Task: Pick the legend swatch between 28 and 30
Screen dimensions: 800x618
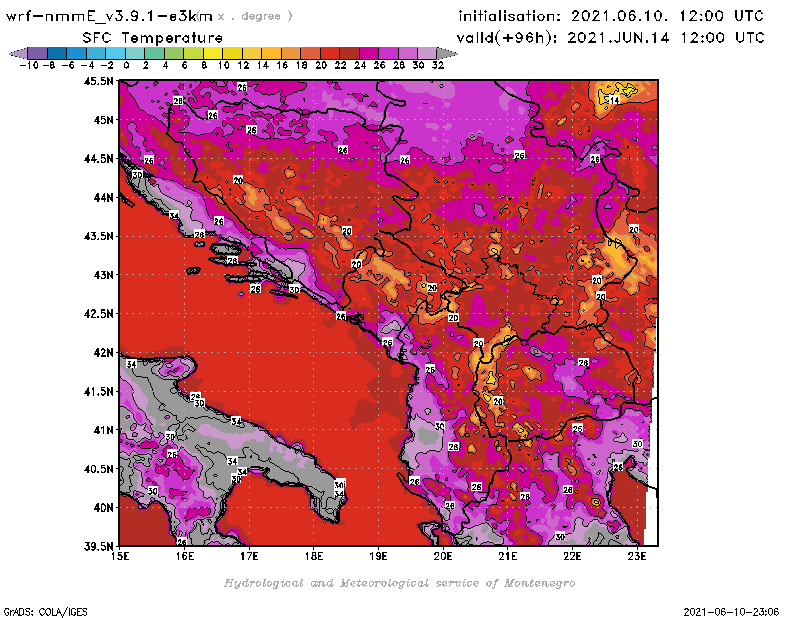Action: [407, 53]
